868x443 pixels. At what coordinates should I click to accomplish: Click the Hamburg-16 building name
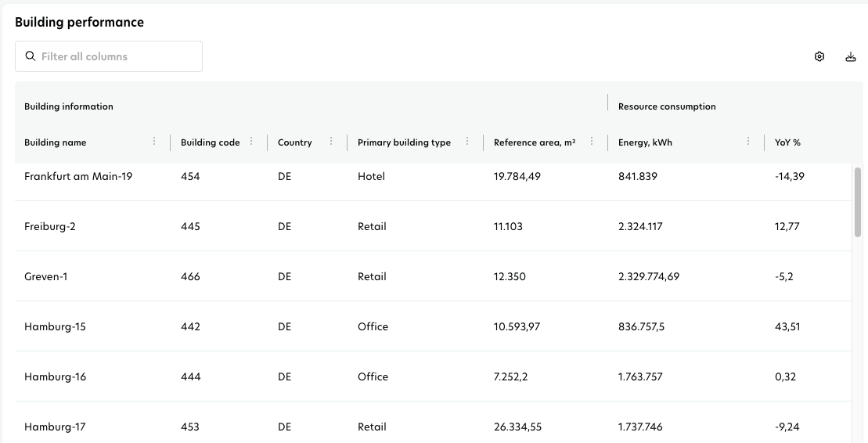(x=55, y=377)
